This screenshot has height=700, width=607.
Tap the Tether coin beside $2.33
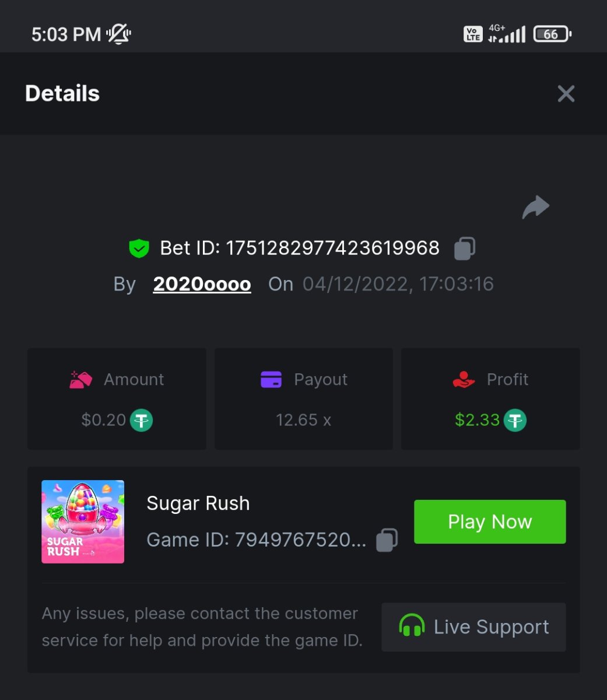(515, 420)
